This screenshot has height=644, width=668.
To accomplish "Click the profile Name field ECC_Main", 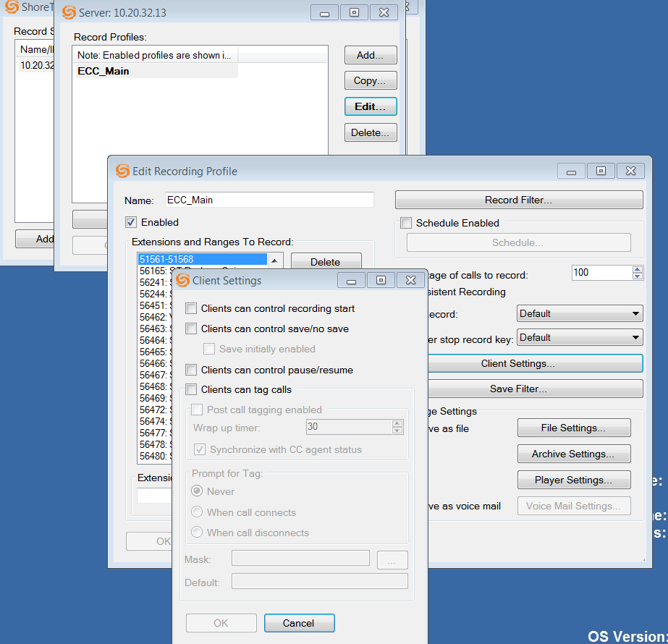I will [269, 200].
